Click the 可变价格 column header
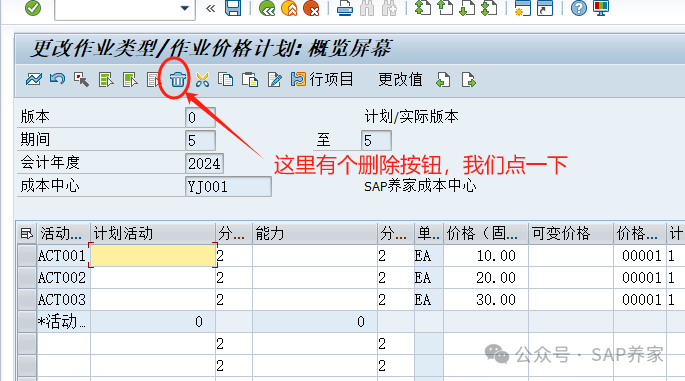 tap(571, 233)
